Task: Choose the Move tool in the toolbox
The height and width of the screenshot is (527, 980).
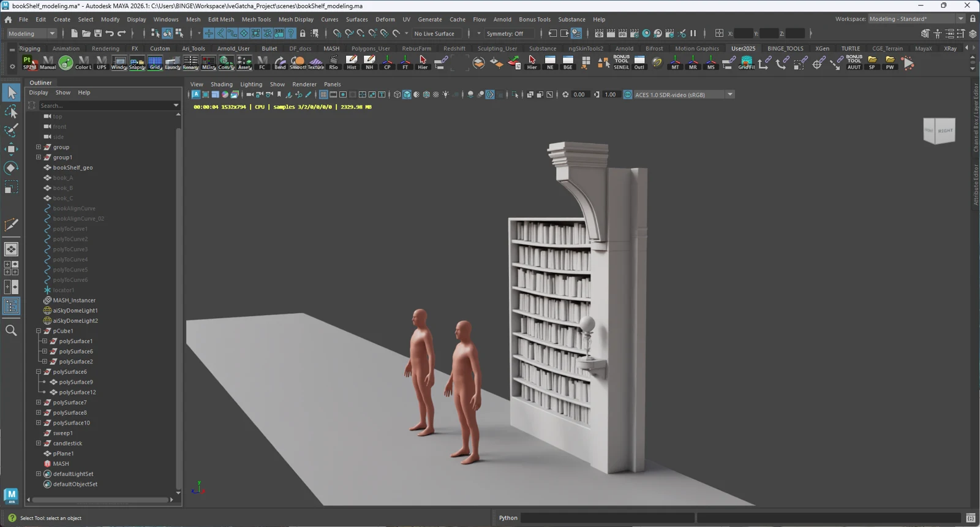Action: [11, 149]
